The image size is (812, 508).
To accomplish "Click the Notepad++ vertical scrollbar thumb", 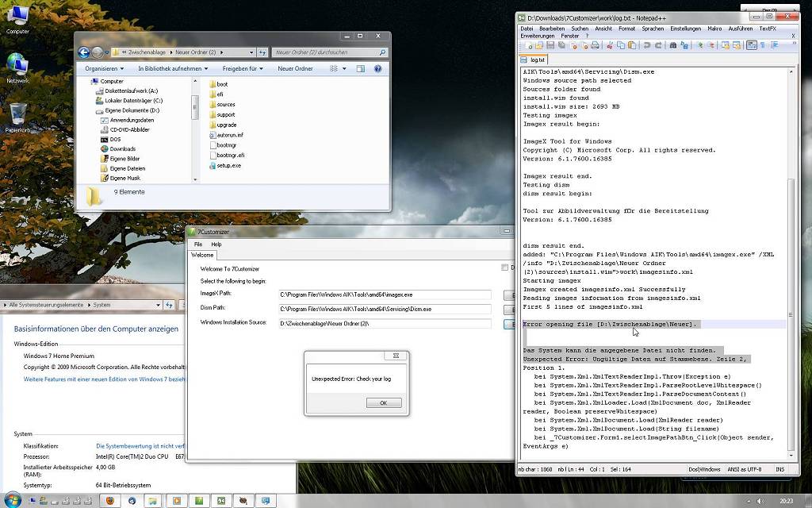I will click(x=791, y=314).
